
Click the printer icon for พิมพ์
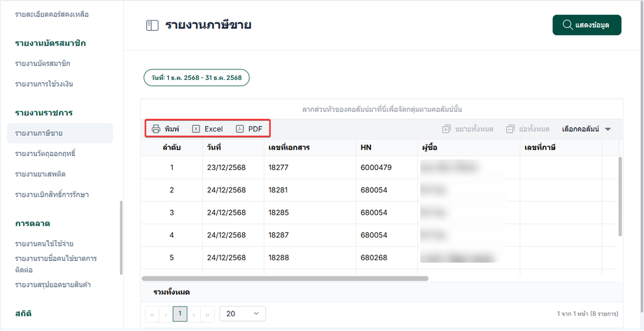tap(156, 129)
